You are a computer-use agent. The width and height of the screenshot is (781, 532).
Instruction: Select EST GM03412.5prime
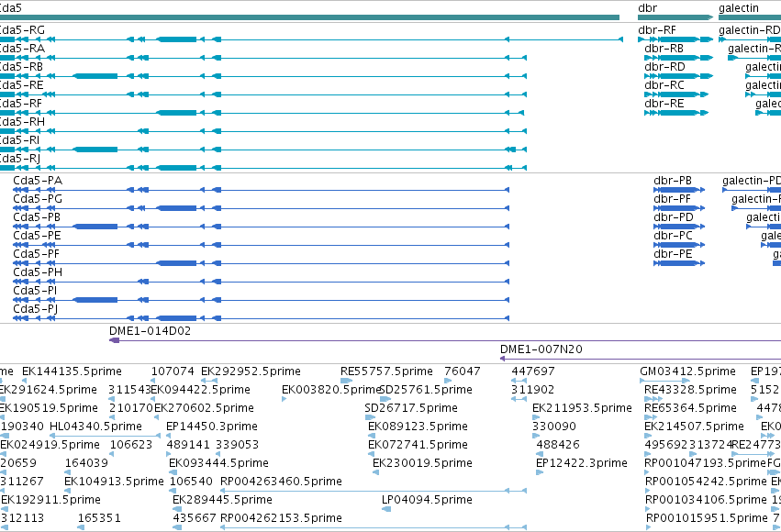[x=688, y=371]
